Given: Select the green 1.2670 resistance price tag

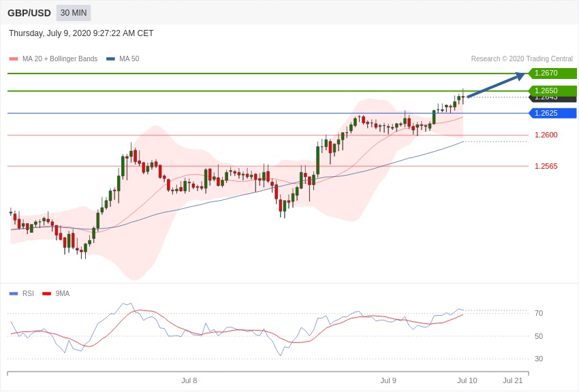Looking at the screenshot, I should click(552, 73).
